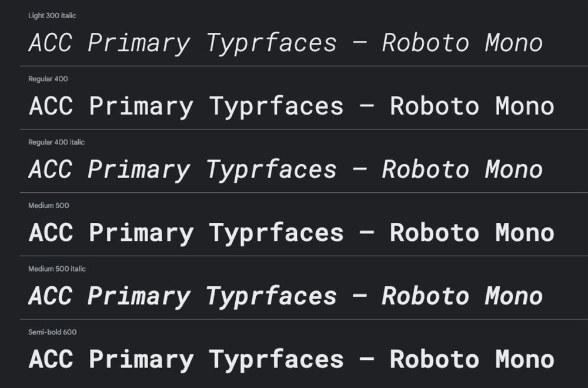Click the Medium 500 style label
Image resolution: width=588 pixels, height=388 pixels.
tap(48, 206)
